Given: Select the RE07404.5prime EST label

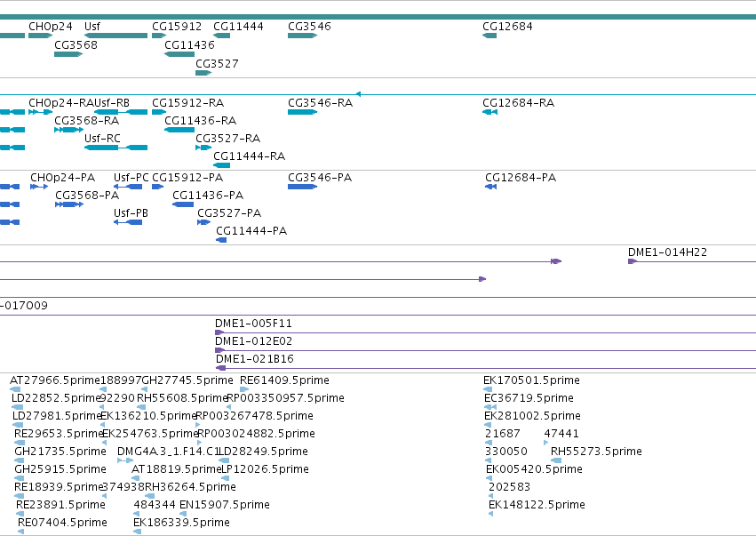Looking at the screenshot, I should (63, 523).
